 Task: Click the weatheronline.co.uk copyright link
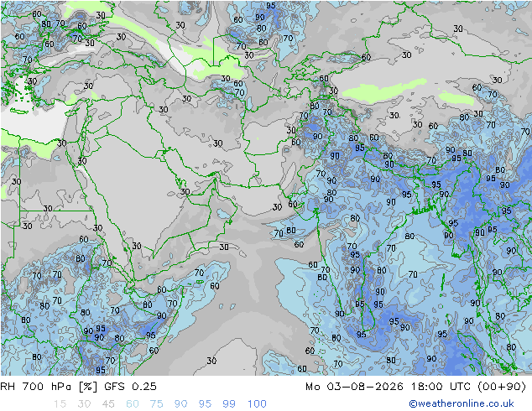[461, 403]
